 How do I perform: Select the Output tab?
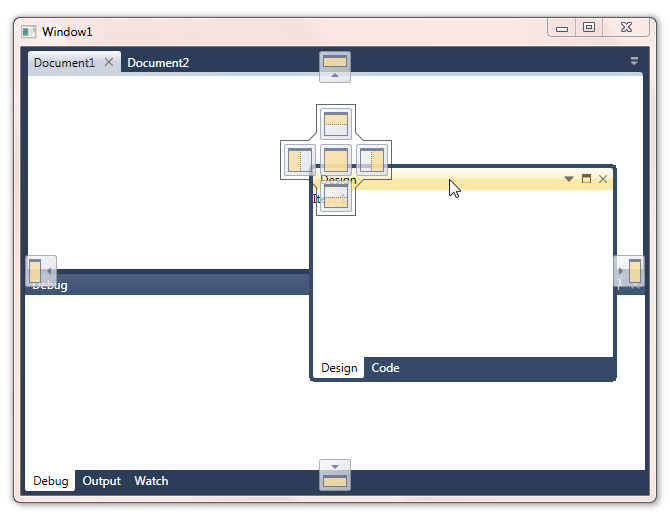pos(101,481)
